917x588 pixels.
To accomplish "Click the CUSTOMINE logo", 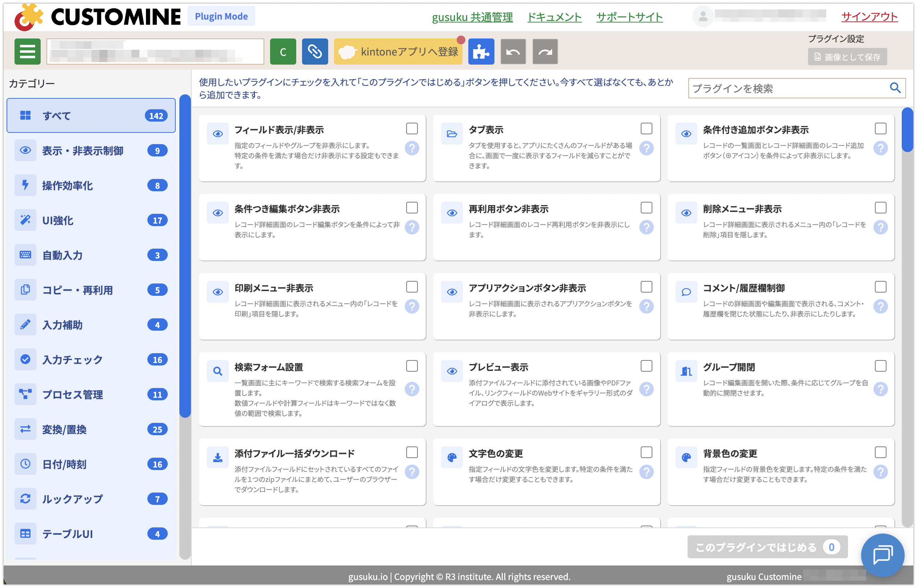I will 97,17.
